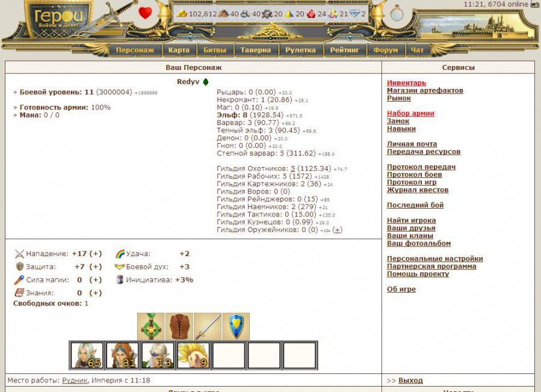Screen dimensions: 541x392
Task: Open the Рулетка menu
Action: click(300, 50)
